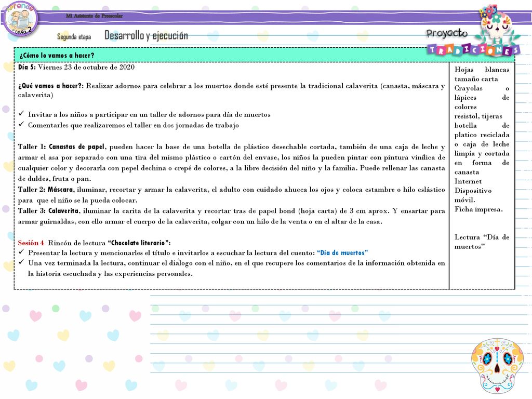Select 'Hojas blancas tamaño carta' in materials column
This screenshot has width=532, height=399.
(482, 74)
